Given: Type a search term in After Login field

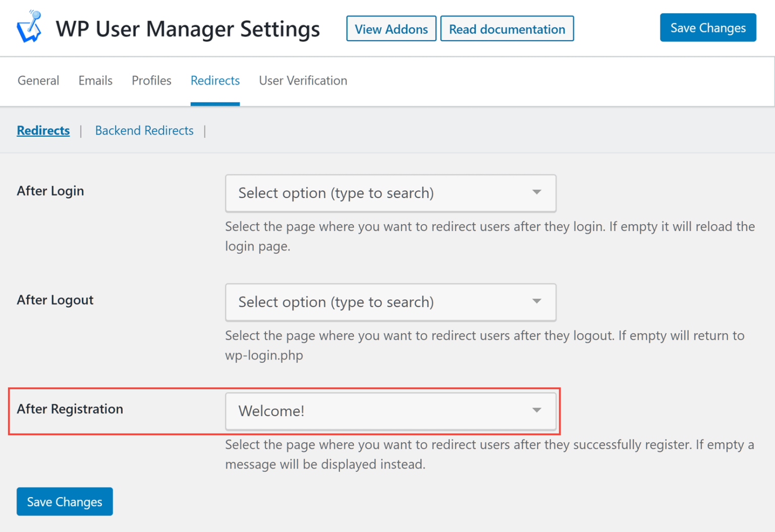Looking at the screenshot, I should (x=353, y=193).
